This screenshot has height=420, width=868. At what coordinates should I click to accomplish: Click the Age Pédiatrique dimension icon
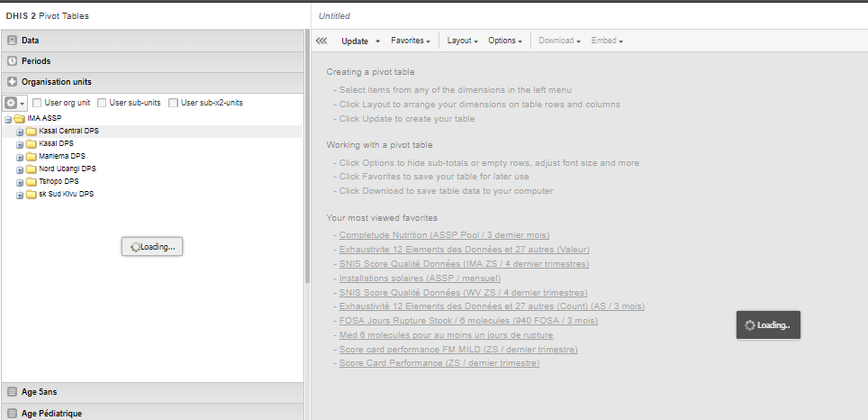tap(13, 413)
